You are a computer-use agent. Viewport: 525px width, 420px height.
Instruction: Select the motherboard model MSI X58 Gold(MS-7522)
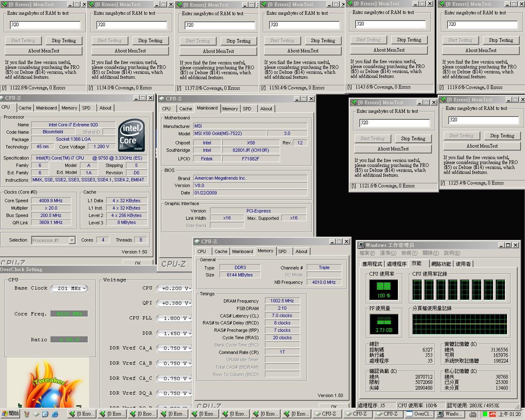(x=230, y=133)
